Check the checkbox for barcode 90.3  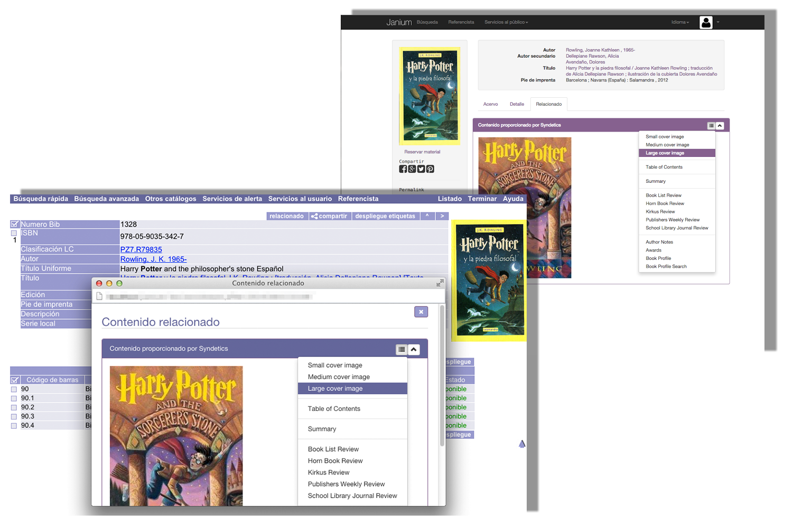point(14,416)
